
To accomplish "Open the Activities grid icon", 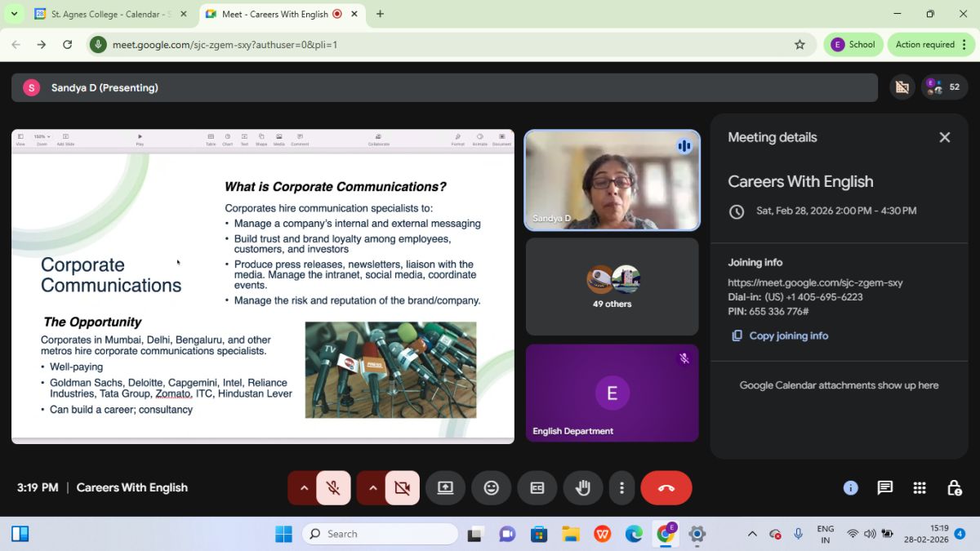I will [920, 488].
